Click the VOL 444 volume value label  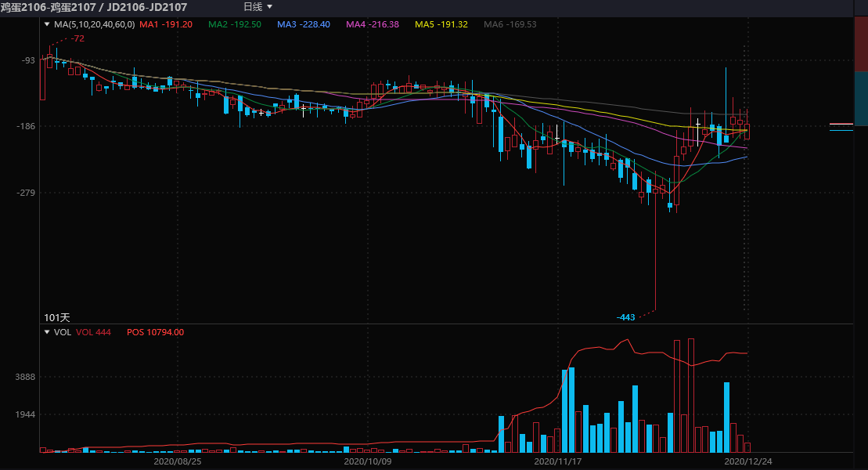click(93, 332)
